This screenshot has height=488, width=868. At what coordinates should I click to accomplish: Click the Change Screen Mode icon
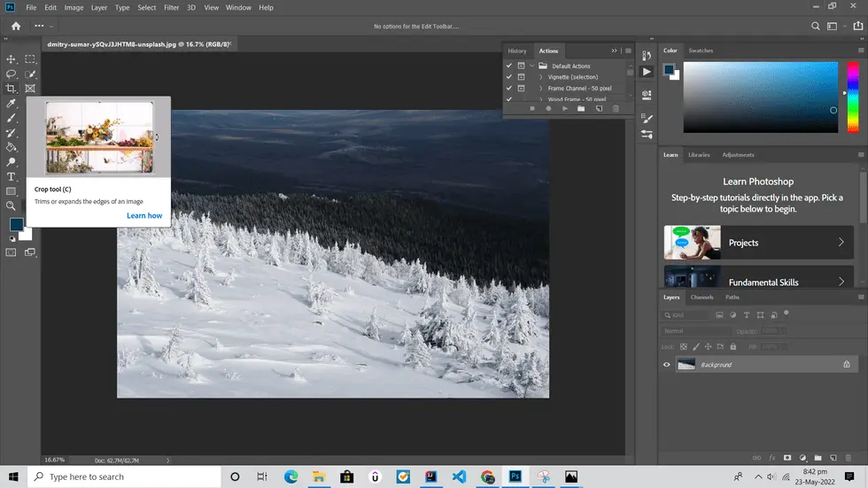coord(30,252)
